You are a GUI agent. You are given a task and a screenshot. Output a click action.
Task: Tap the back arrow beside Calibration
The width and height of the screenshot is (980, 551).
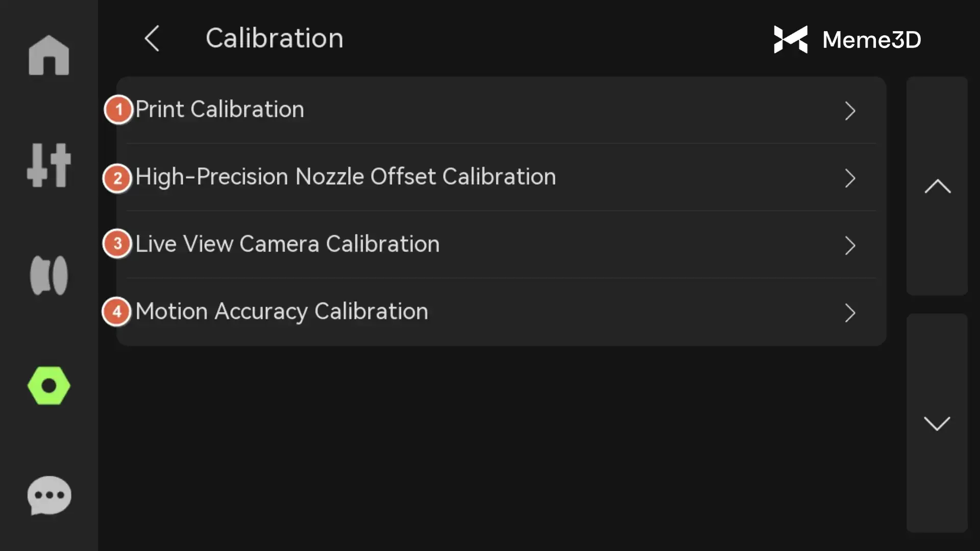(152, 38)
